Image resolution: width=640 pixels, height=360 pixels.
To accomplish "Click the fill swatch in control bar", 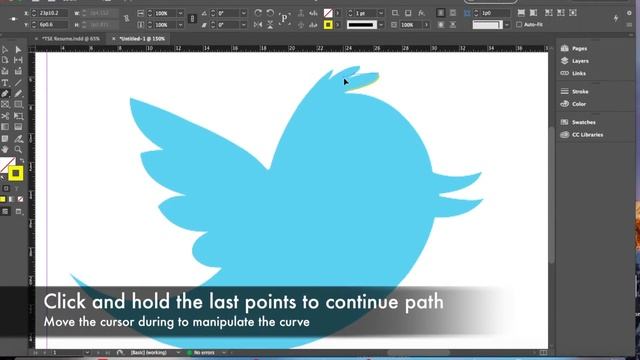I will tap(328, 13).
